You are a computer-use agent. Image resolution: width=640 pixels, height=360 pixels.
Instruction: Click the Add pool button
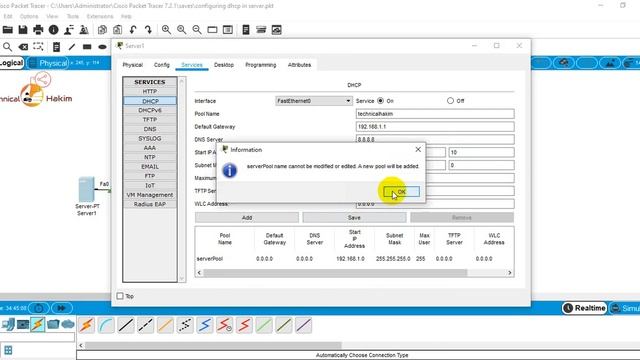click(x=247, y=218)
